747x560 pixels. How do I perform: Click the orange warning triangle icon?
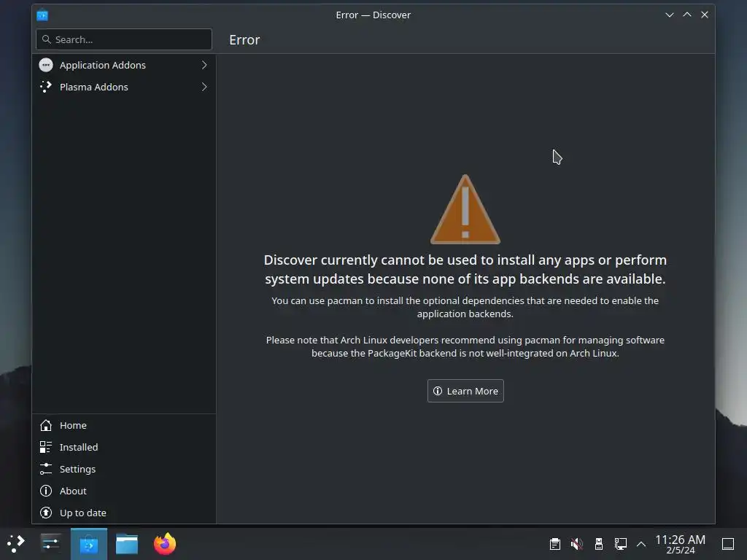(465, 209)
